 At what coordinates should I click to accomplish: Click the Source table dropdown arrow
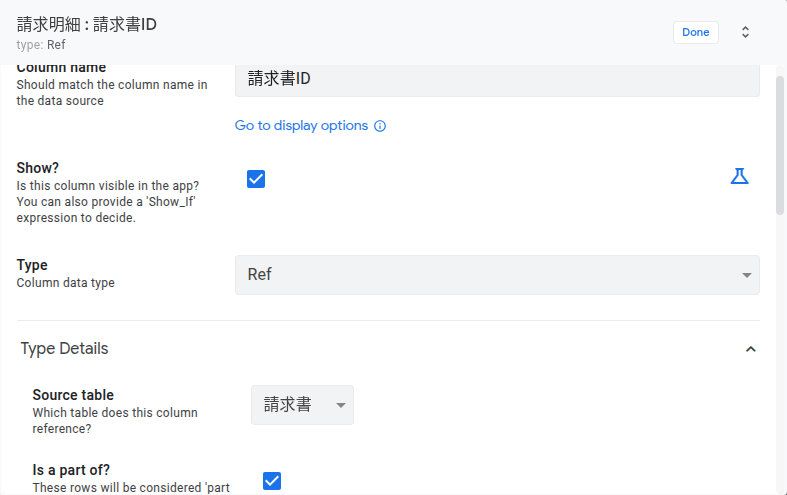340,405
